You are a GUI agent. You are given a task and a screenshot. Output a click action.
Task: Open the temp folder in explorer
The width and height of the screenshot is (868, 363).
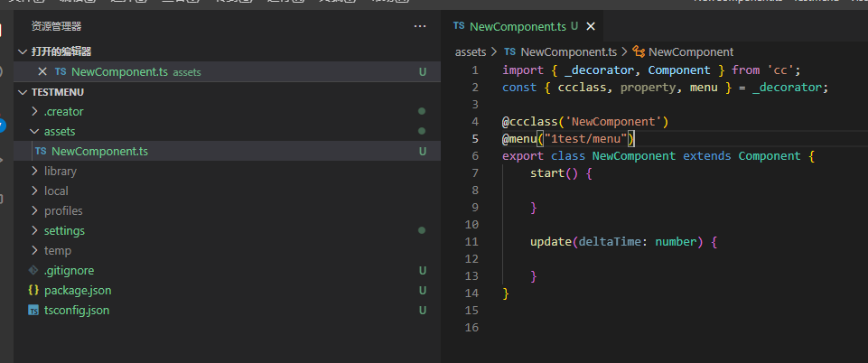[58, 250]
